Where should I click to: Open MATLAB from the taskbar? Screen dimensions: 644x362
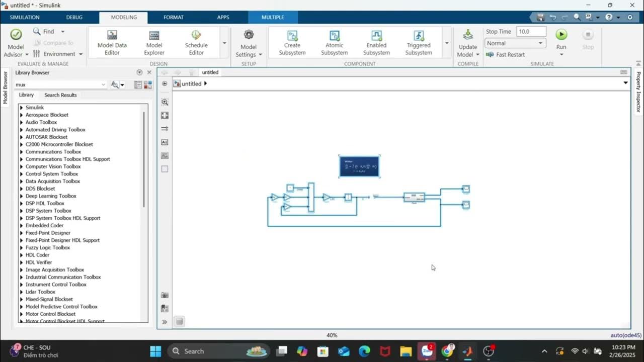(467, 351)
